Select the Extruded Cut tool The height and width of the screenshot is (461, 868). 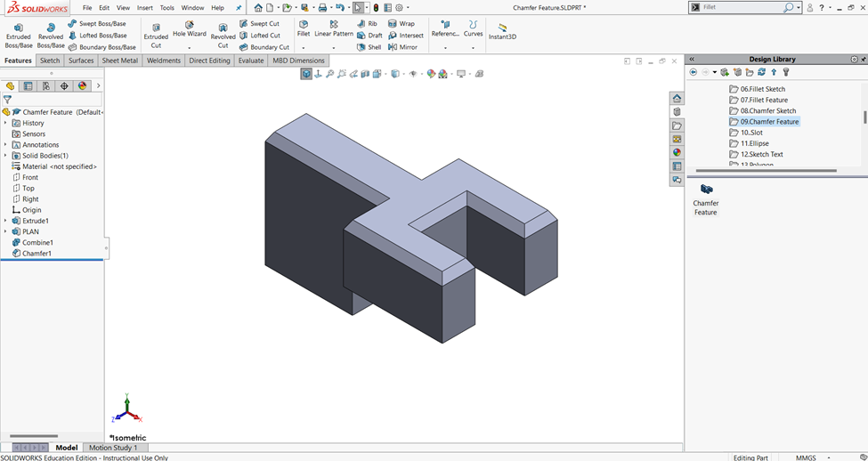click(156, 36)
